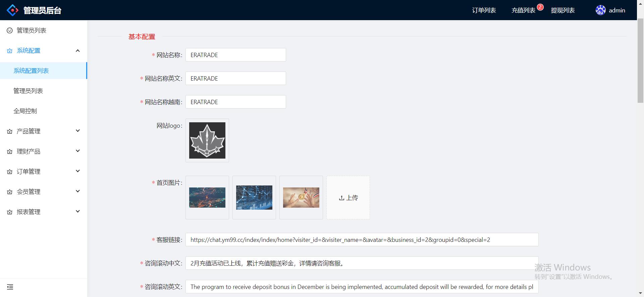
Task: Click the 网站名称 input field
Action: click(x=236, y=55)
